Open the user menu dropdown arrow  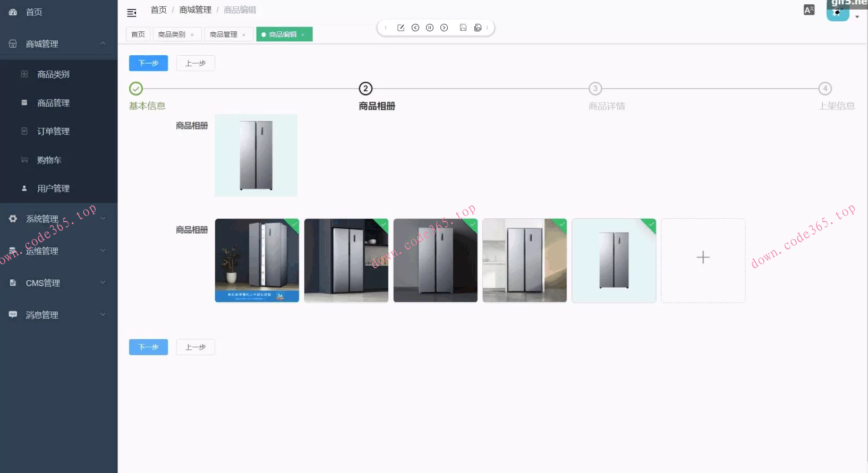[857, 16]
